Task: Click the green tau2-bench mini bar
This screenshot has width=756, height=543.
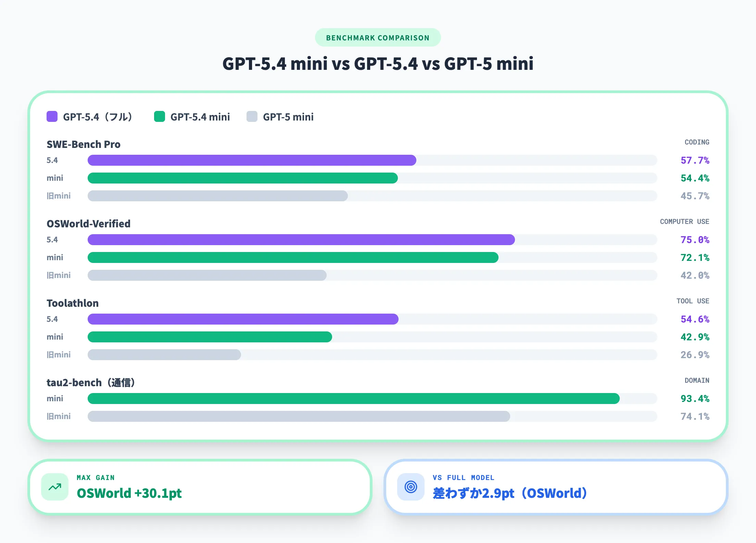Action: (x=353, y=399)
